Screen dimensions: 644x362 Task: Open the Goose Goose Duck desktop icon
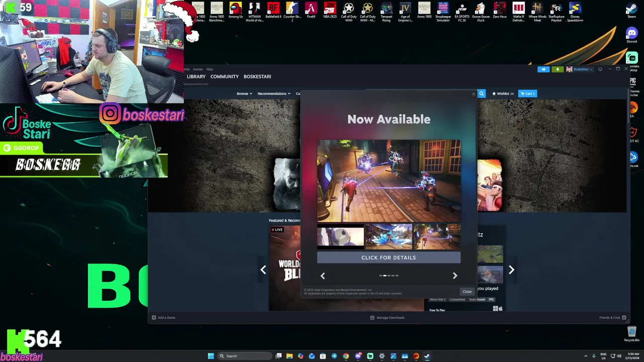pyautogui.click(x=480, y=12)
